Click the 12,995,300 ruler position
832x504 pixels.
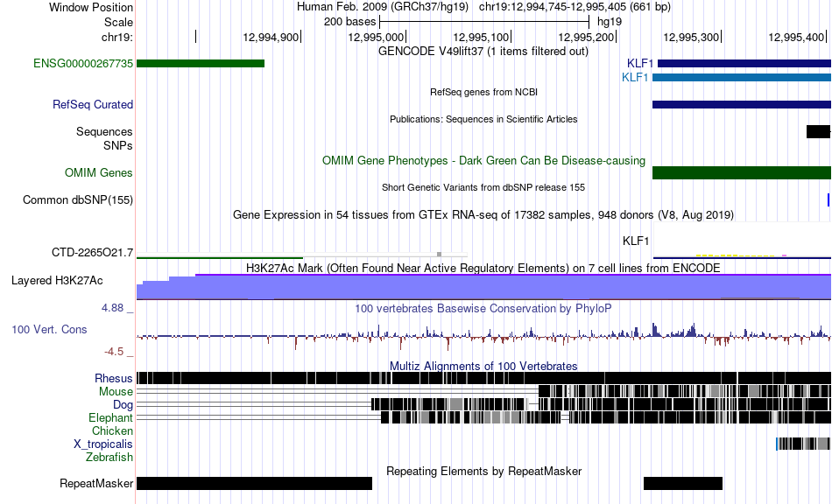[693, 37]
